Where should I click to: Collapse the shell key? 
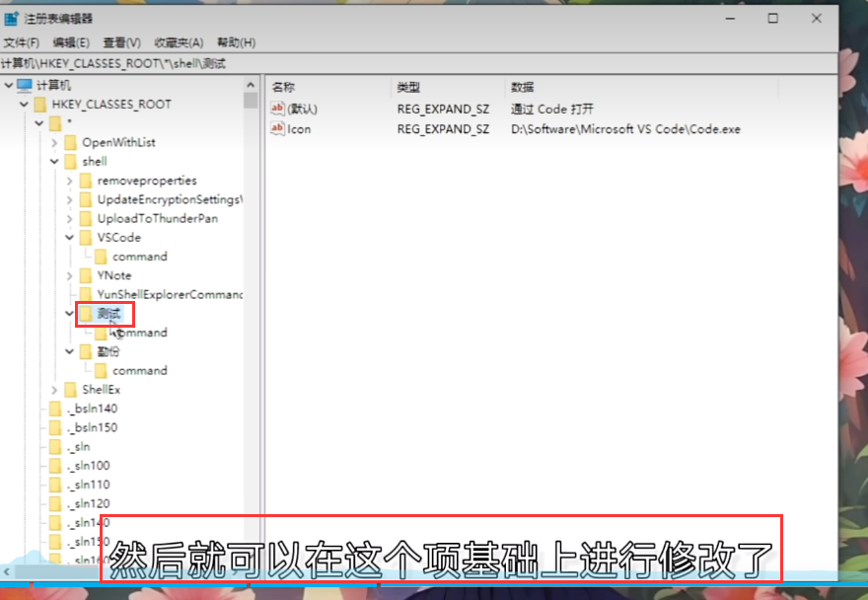point(54,161)
